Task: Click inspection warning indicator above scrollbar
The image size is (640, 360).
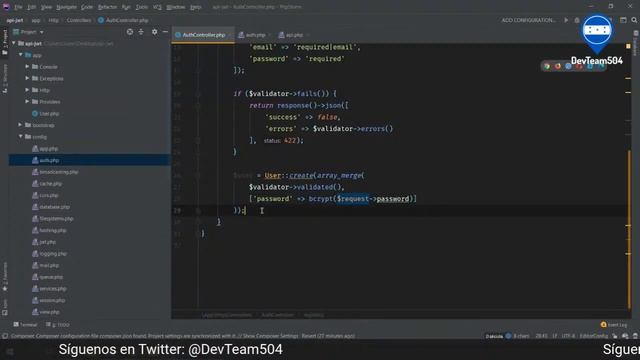Action: pyautogui.click(x=628, y=47)
